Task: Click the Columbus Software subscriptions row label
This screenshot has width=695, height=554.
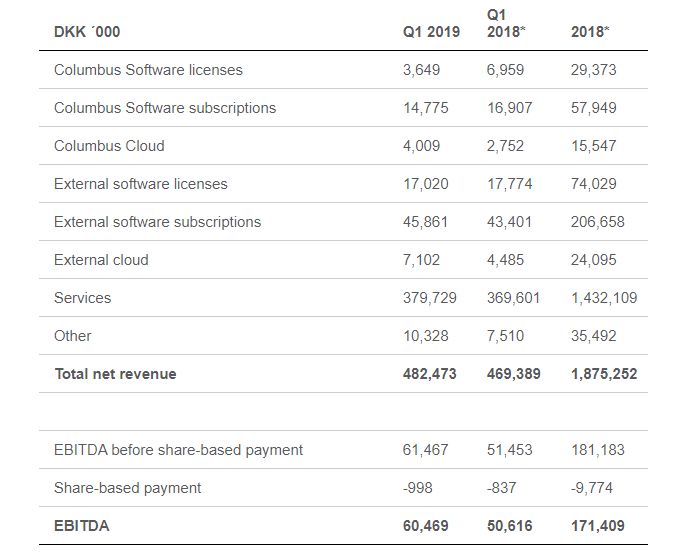Action: [165, 108]
